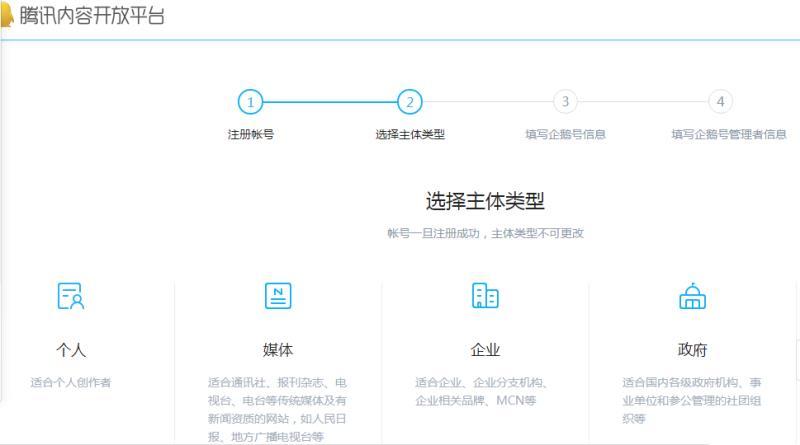Viewport: 800px width, 445px height.
Task: Click the 政府 description about 各级政府机构
Action: (692, 401)
